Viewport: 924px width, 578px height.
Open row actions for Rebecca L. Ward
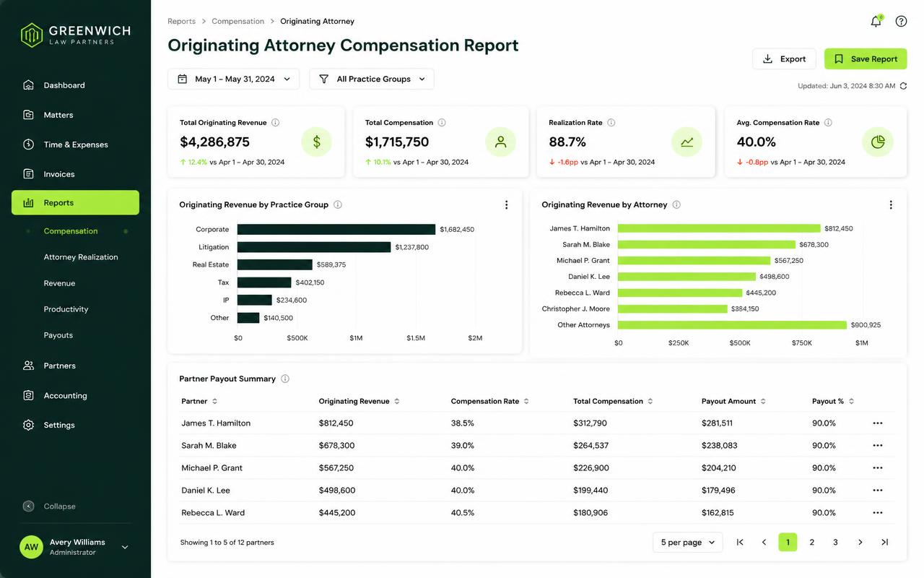pos(878,513)
